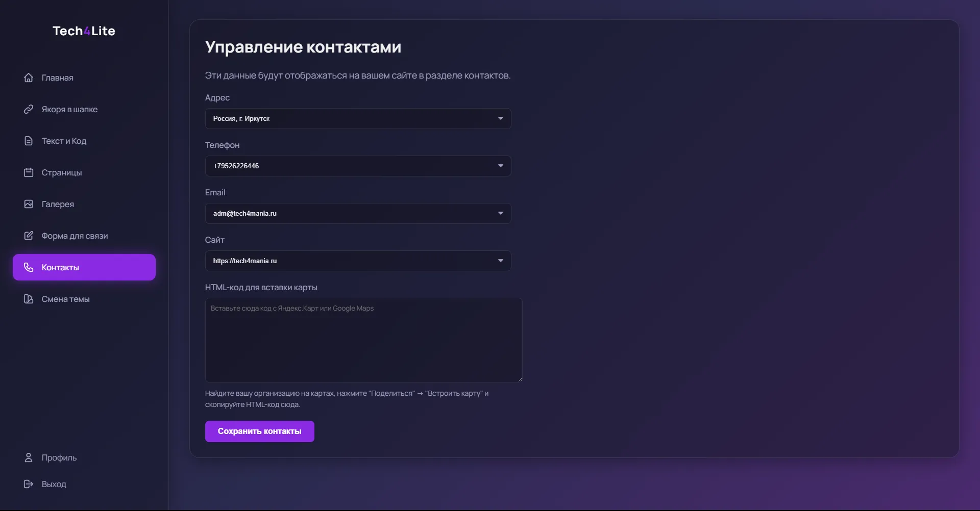The height and width of the screenshot is (511, 980).
Task: Click the palette icon for Смена темы
Action: [29, 299]
